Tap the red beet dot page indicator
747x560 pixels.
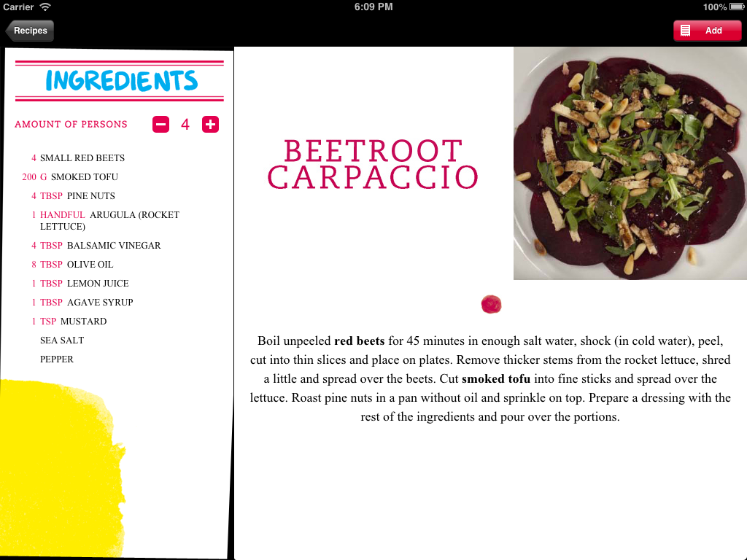[491, 304]
